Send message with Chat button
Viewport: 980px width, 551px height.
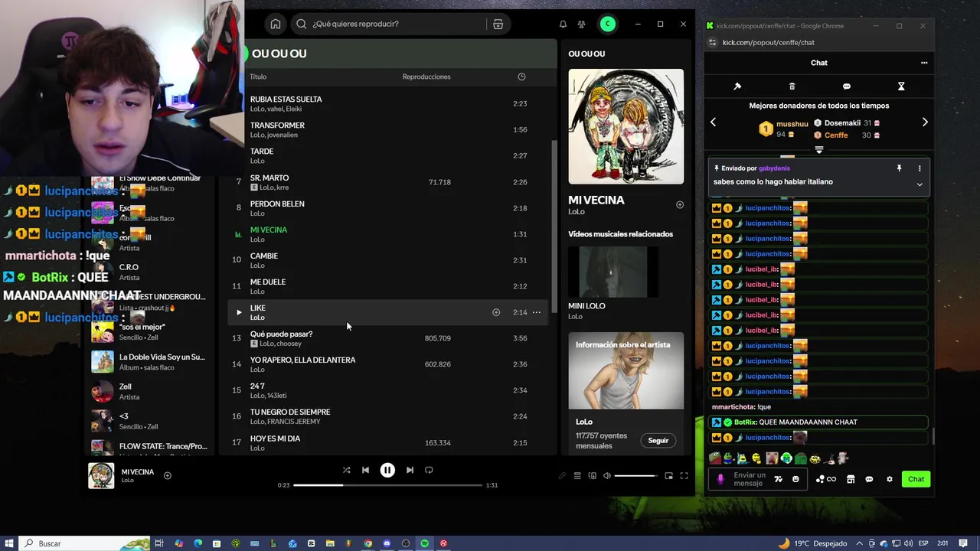(916, 479)
